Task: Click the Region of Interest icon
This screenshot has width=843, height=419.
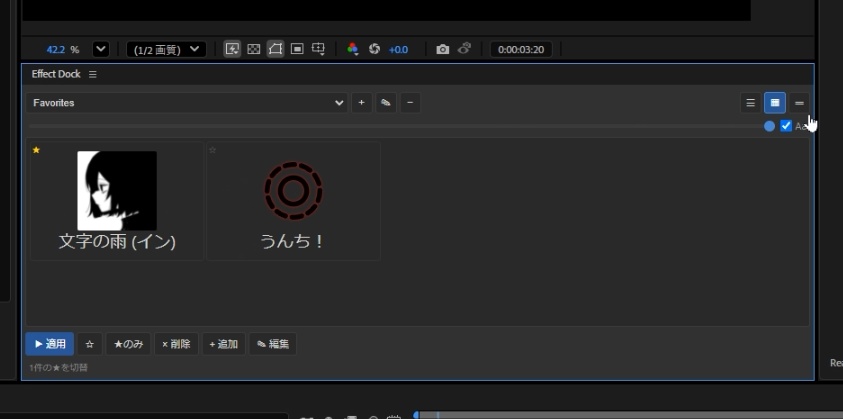Action: tap(297, 49)
